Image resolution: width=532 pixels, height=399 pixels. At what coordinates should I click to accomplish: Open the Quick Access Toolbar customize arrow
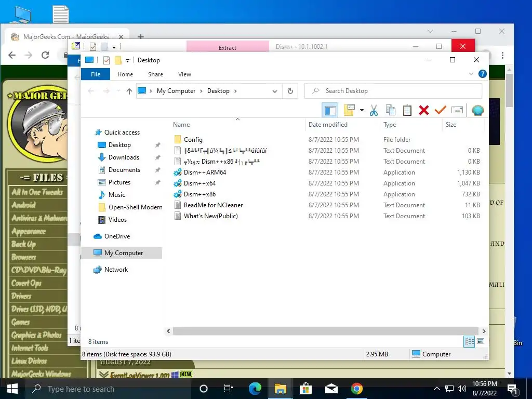128,60
